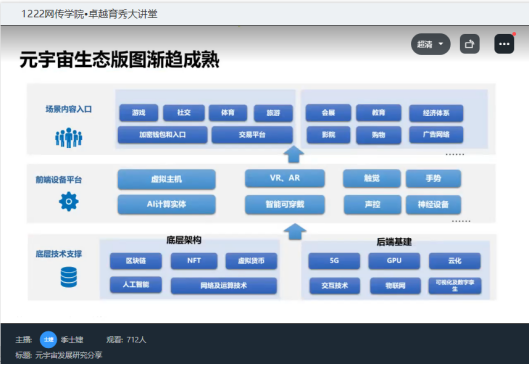
Task: Open the three-dots more options menu
Action: tap(504, 44)
